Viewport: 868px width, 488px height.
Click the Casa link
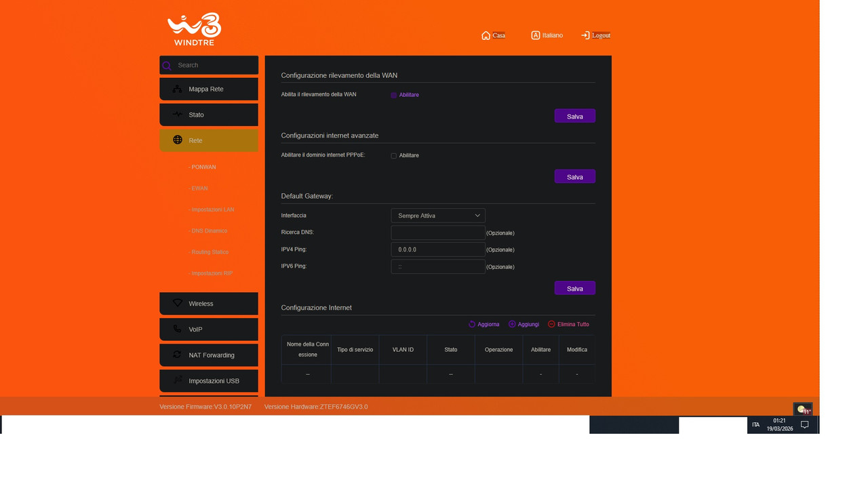point(499,35)
